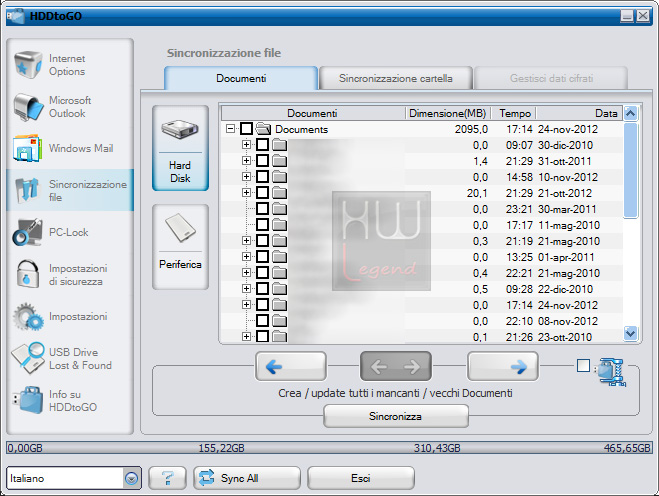Open Internet Options icon in sidebar
Image resolution: width=659 pixels, height=496 pixels.
[x=28, y=64]
